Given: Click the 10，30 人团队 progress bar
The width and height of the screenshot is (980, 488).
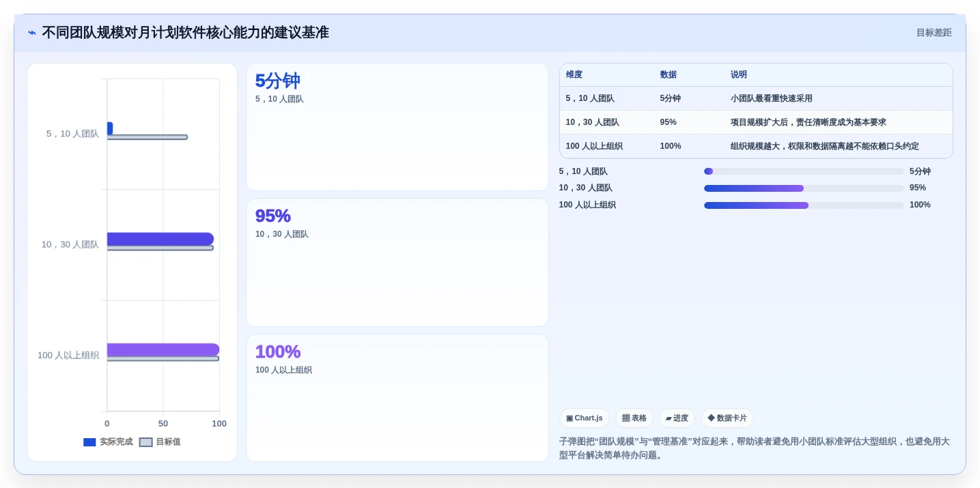Looking at the screenshot, I should [x=804, y=188].
